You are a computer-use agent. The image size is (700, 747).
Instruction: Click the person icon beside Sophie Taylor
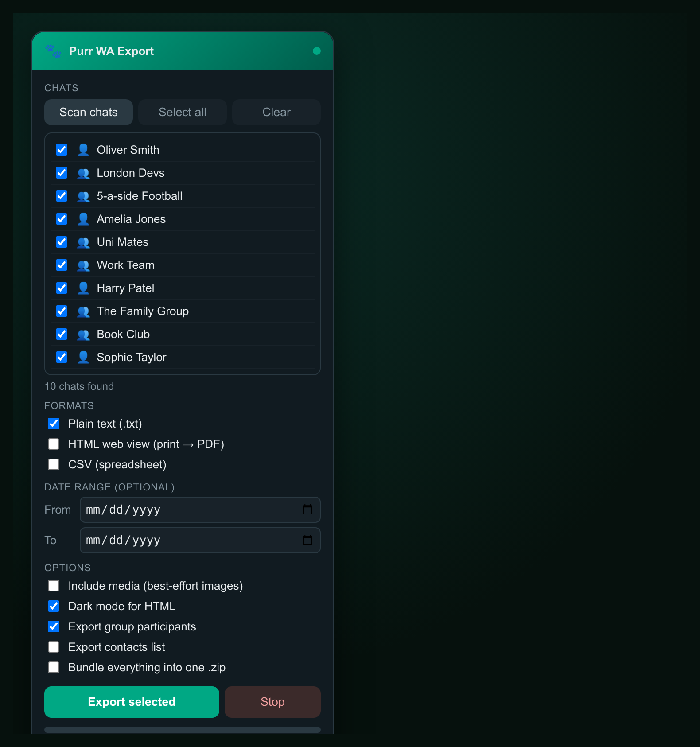click(x=83, y=357)
